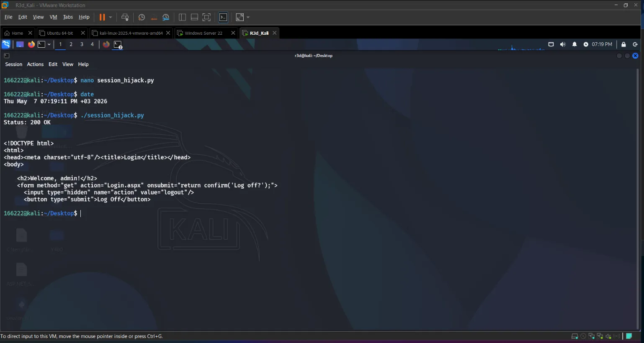
Task: Open the terminal Session menu
Action: [x=13, y=64]
